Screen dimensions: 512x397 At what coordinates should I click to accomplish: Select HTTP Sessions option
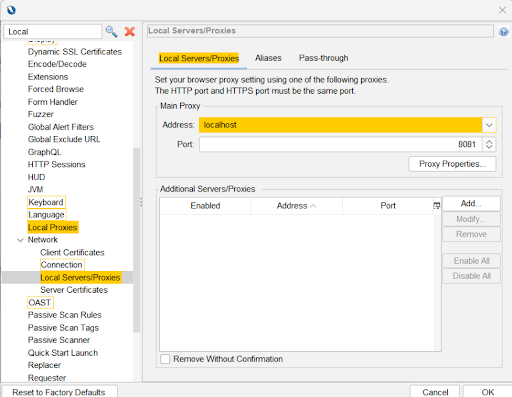click(x=57, y=164)
